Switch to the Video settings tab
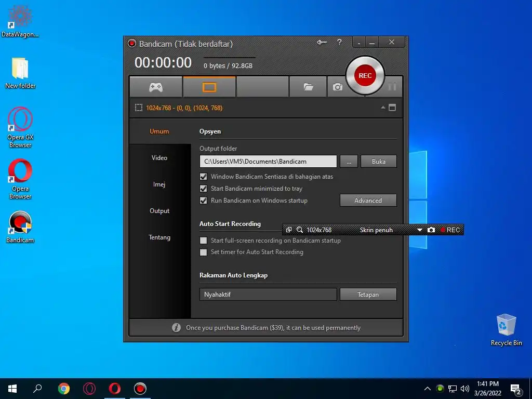The width and height of the screenshot is (532, 399). (159, 158)
